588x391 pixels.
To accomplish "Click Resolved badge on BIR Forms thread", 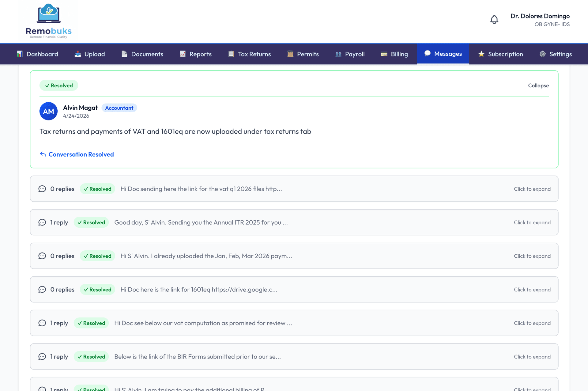I will click(x=91, y=357).
